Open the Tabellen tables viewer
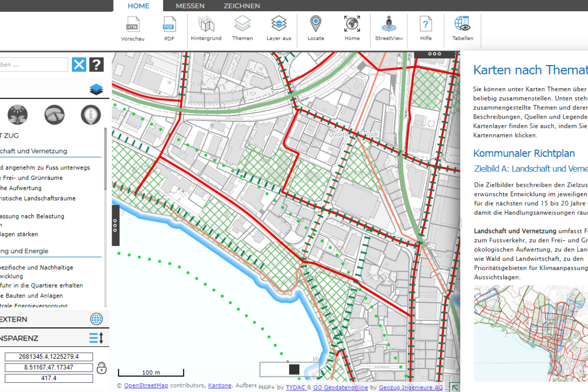 click(462, 24)
